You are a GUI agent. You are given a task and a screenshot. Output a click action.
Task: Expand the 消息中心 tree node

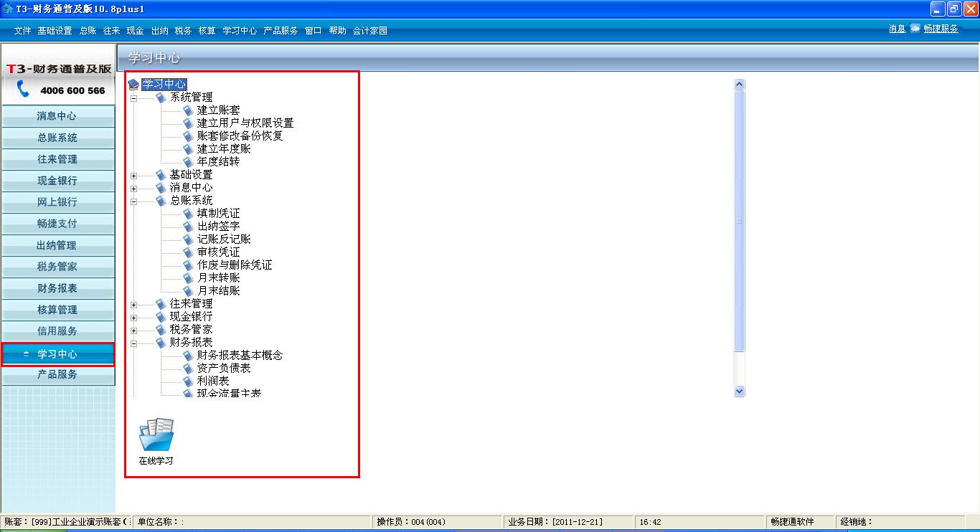click(133, 189)
